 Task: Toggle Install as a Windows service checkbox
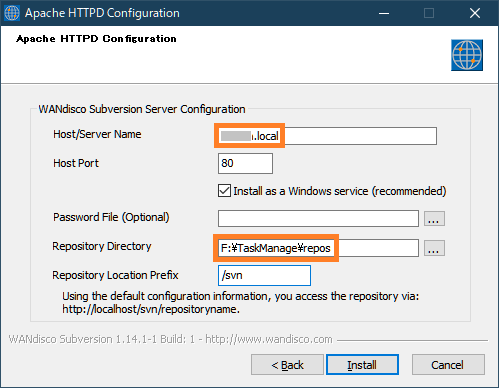[x=224, y=191]
